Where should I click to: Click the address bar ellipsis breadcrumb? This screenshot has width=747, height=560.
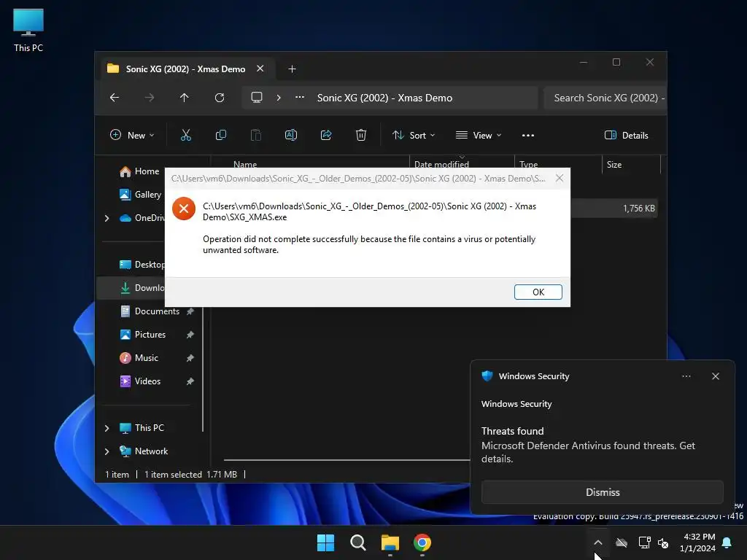(300, 98)
